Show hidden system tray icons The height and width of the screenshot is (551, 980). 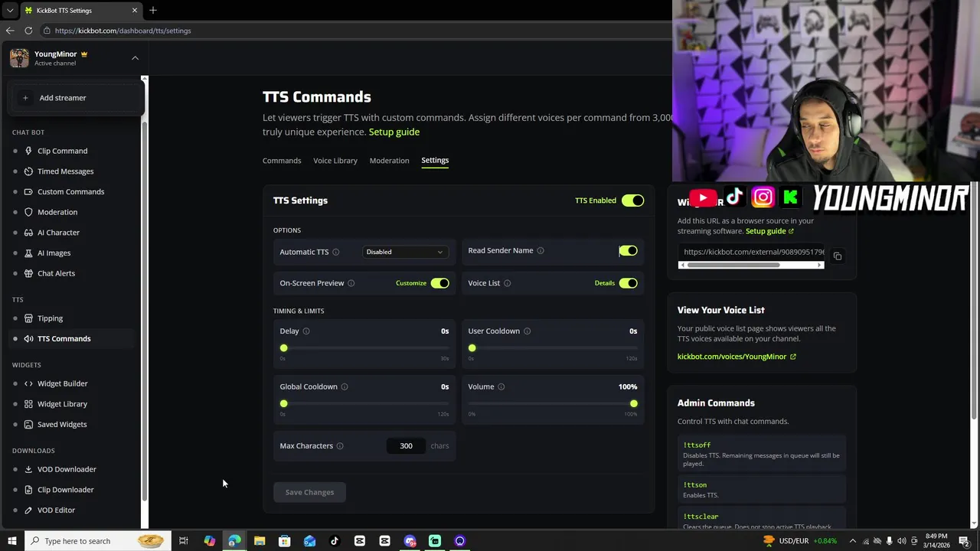[853, 541]
